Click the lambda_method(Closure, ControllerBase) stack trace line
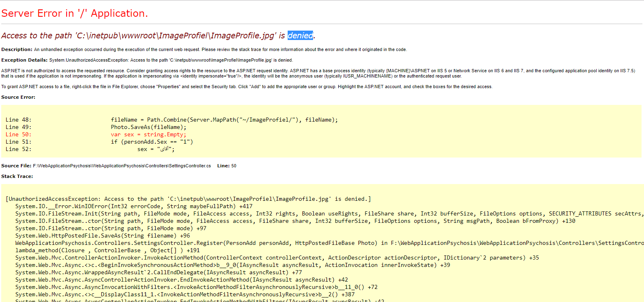 107,250
